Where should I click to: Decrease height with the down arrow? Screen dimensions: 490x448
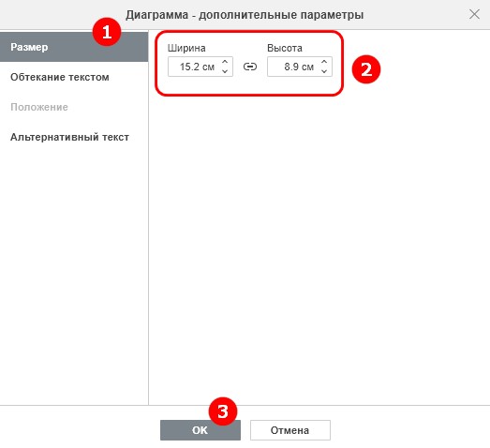coord(324,71)
